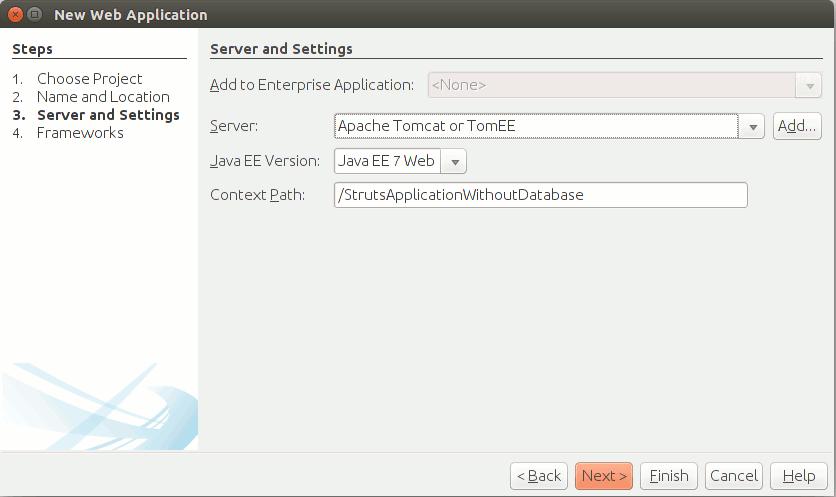The width and height of the screenshot is (836, 497).
Task: Cancel the New Web Application wizard
Action: click(734, 476)
